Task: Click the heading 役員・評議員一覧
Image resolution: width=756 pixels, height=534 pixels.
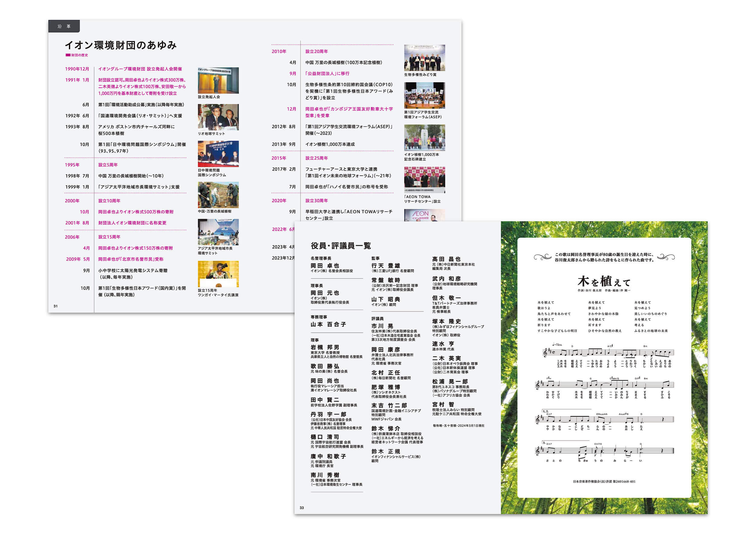Action: click(341, 246)
